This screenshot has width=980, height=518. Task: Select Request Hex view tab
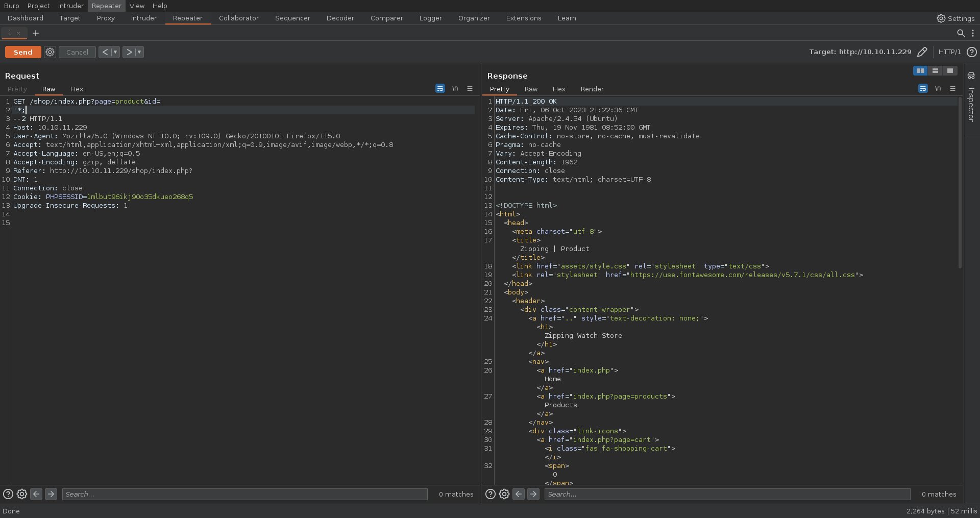click(77, 89)
